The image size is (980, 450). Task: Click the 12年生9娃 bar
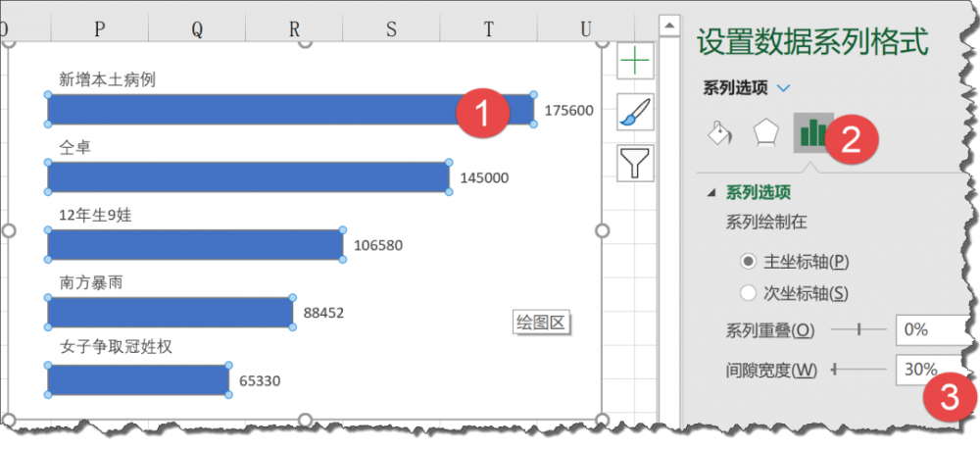pos(195,244)
